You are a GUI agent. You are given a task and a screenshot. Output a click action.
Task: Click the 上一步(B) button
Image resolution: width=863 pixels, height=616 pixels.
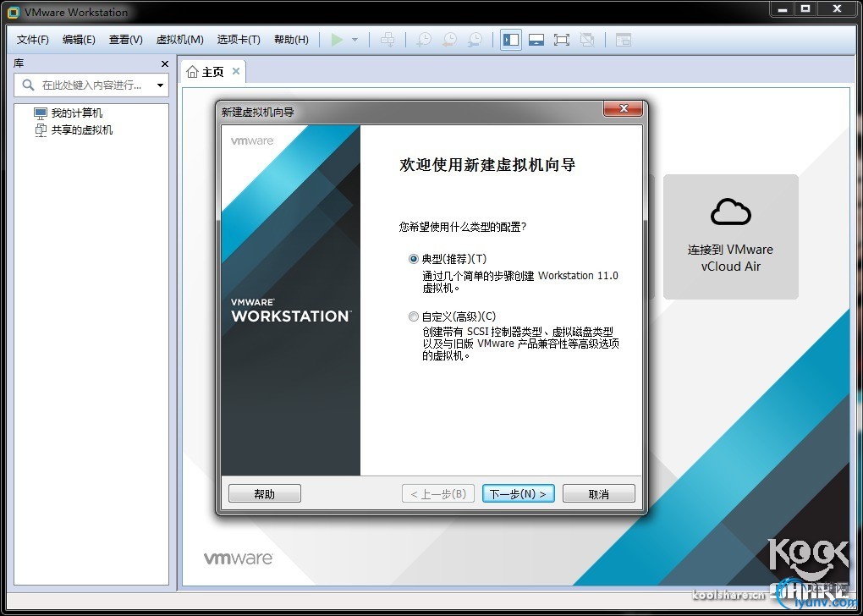click(x=438, y=494)
